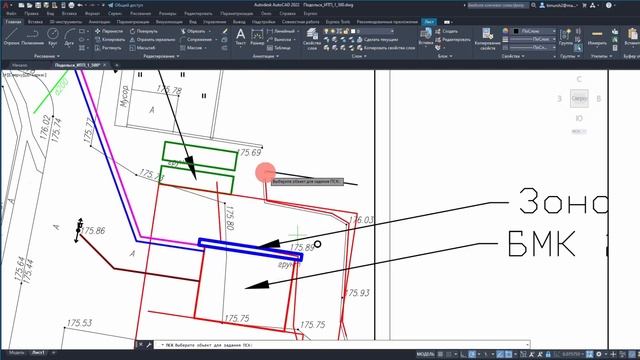Click the Move (Перенести) command
The width and height of the screenshot is (640, 360).
tap(109, 31)
